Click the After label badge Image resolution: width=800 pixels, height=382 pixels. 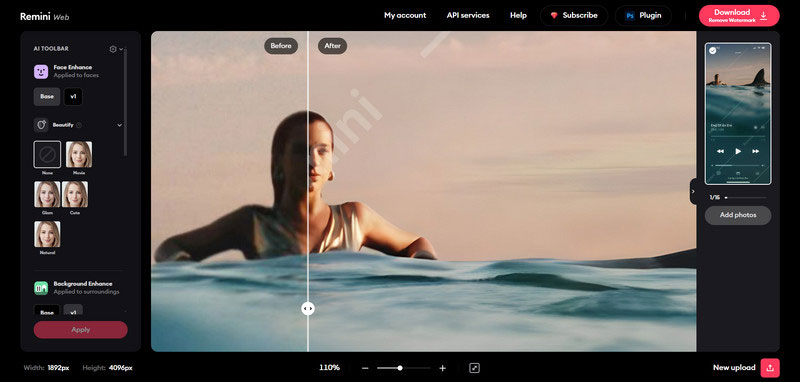333,46
